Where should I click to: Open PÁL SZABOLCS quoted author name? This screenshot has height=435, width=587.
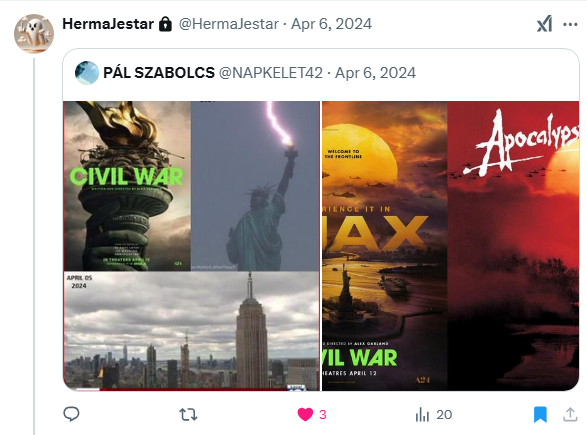[159, 73]
